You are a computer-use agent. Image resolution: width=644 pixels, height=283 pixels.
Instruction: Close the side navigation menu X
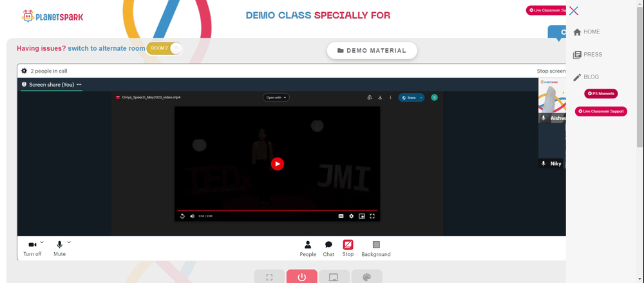click(x=574, y=11)
